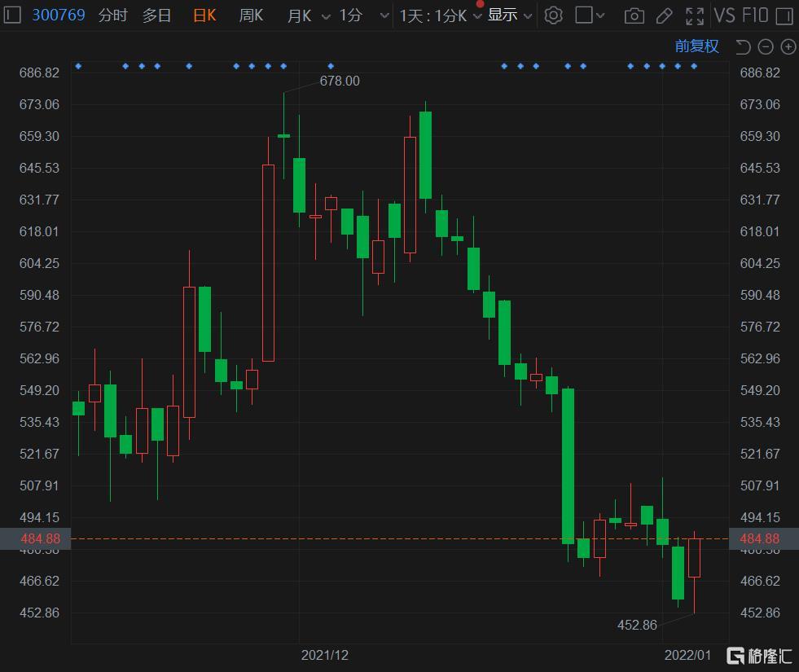
Task: Toggle the right side panel icon
Action: pos(784,15)
